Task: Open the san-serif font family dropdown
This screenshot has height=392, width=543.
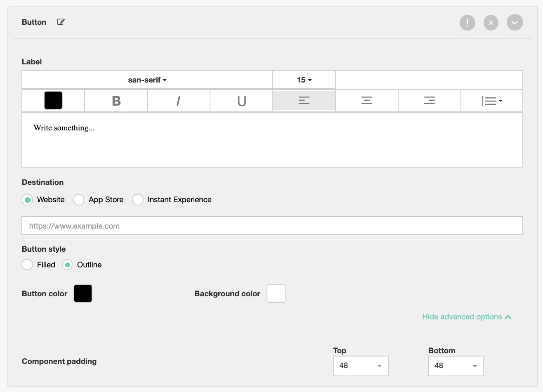Action: coord(147,80)
